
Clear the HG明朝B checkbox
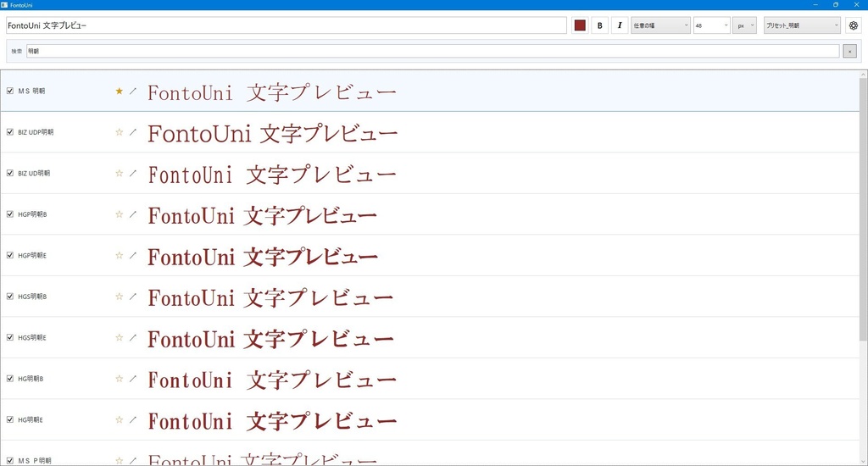click(x=10, y=379)
